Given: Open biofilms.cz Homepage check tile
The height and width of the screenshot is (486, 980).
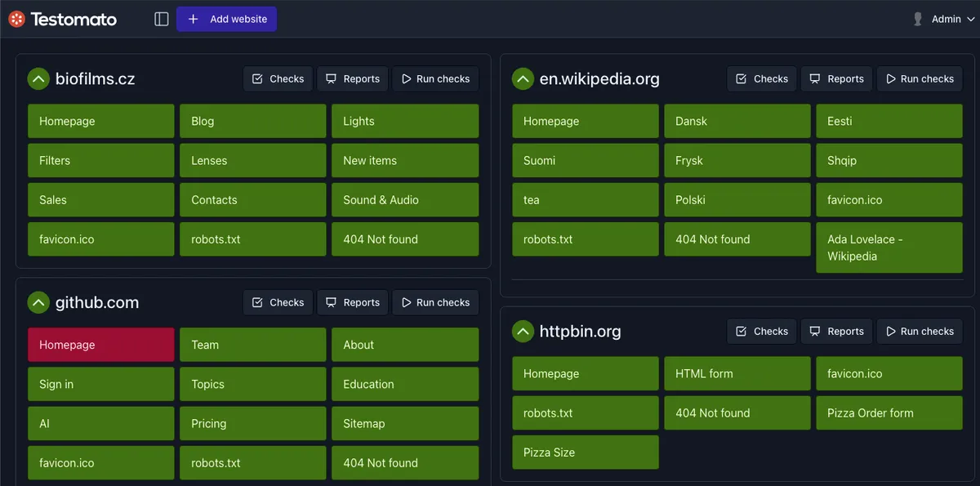Looking at the screenshot, I should coord(101,121).
